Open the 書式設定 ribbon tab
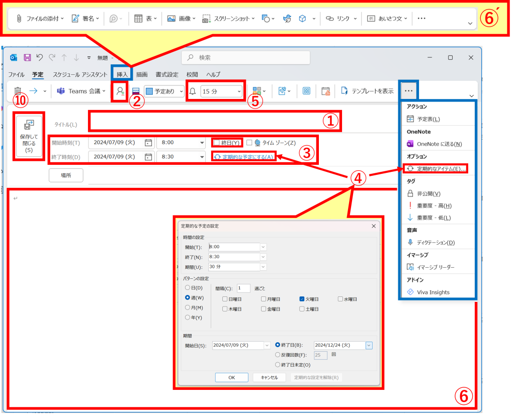The image size is (515, 420). (x=167, y=74)
